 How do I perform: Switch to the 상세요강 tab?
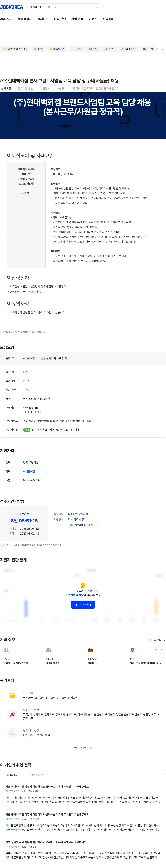(x=6, y=89)
